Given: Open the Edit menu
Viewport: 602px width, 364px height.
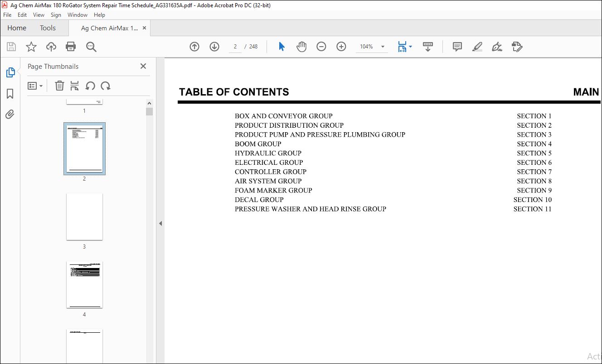Looking at the screenshot, I should (x=22, y=15).
